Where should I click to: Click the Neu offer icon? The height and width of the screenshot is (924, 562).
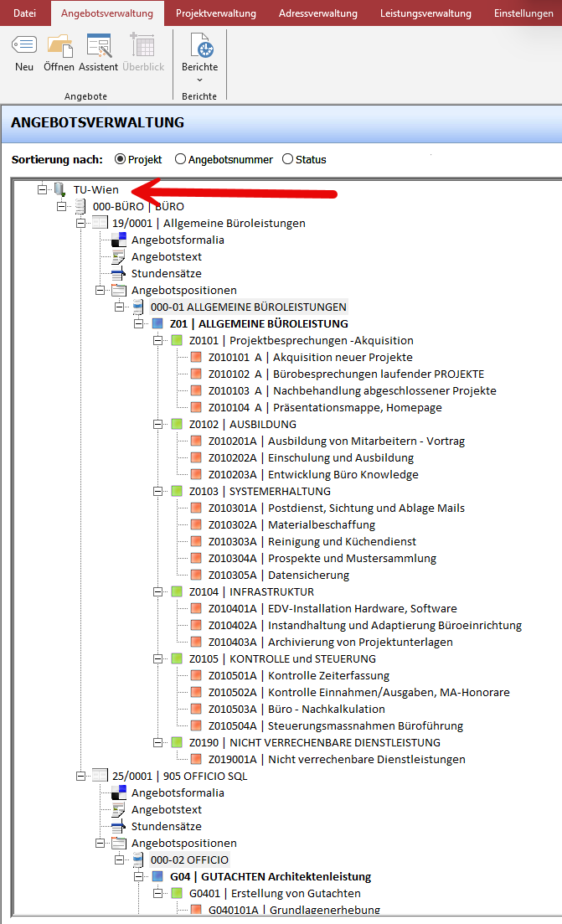point(24,47)
